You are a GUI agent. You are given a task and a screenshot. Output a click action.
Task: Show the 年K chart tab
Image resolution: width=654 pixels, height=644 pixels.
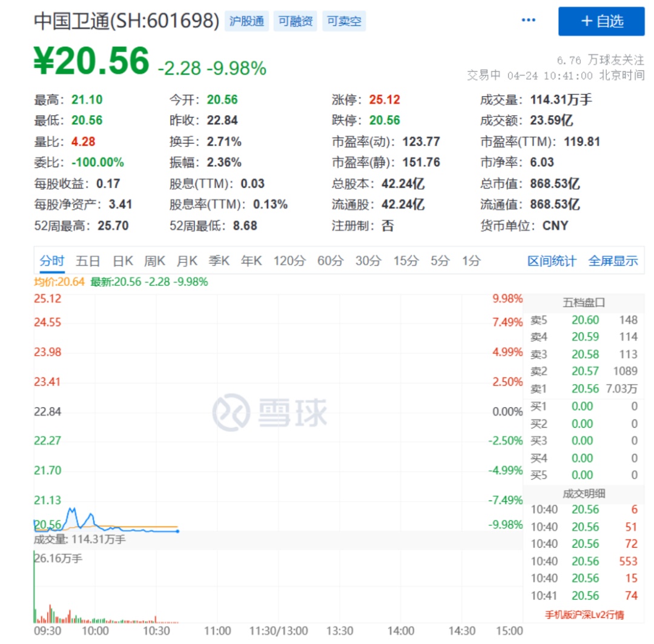coord(251,261)
